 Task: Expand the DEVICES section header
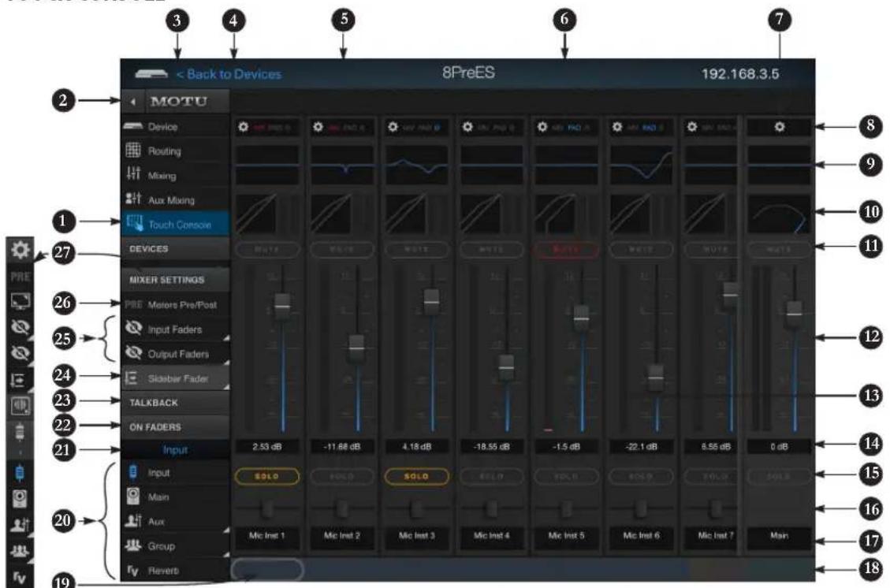click(175, 249)
